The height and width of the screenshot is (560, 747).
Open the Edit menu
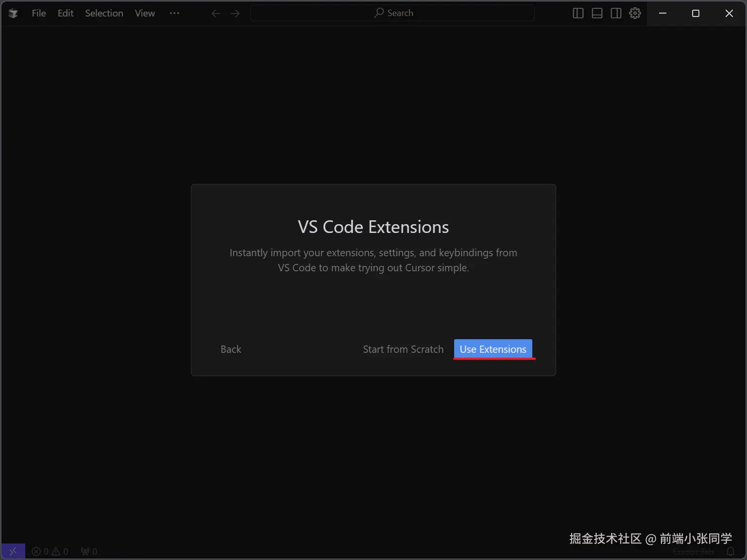pos(66,13)
